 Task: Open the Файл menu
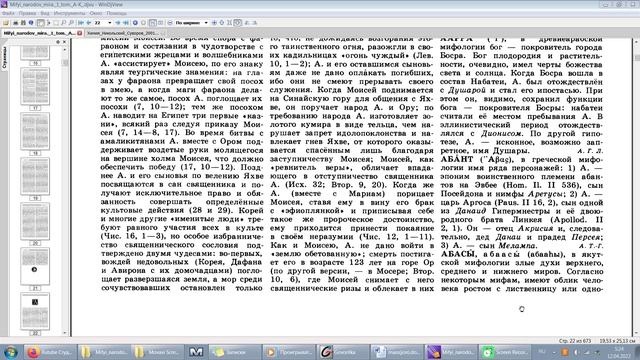pos(8,13)
